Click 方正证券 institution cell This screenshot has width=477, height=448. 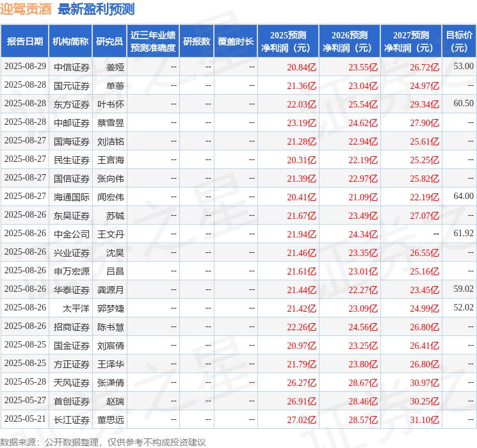tap(72, 364)
